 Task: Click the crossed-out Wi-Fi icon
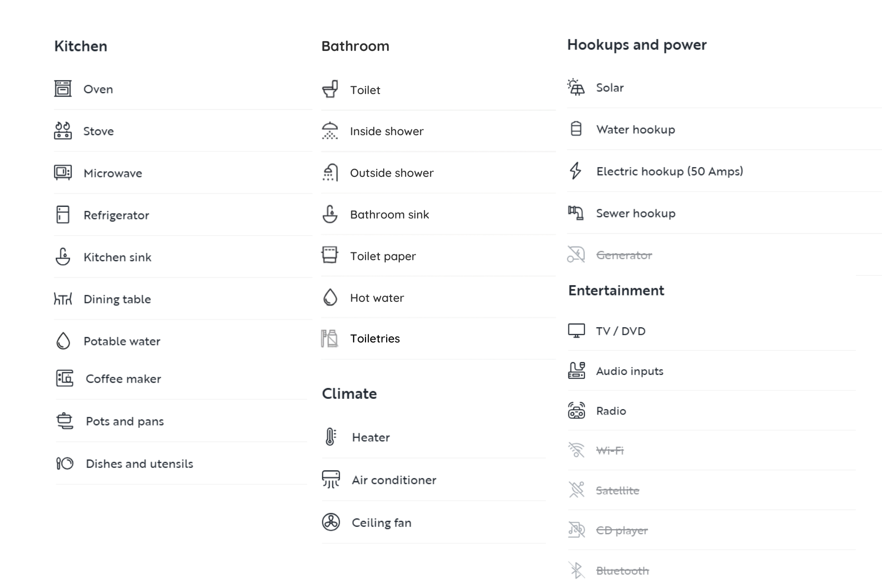(577, 450)
